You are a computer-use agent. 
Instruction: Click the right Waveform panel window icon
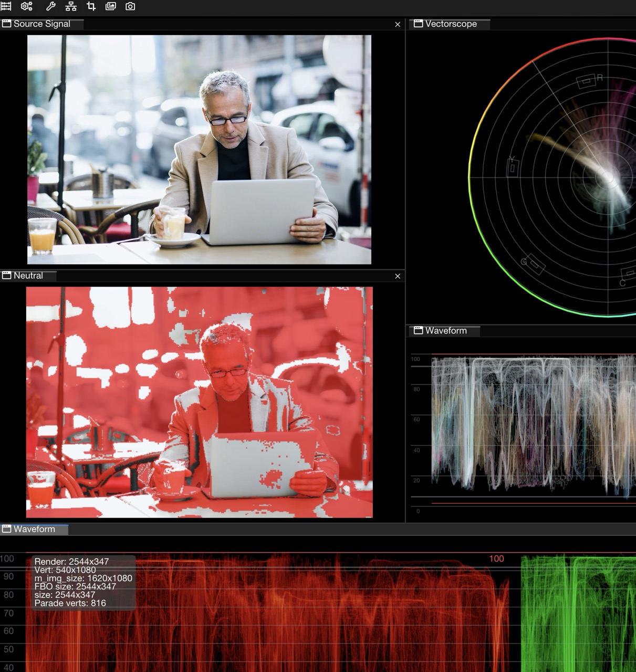[419, 331]
